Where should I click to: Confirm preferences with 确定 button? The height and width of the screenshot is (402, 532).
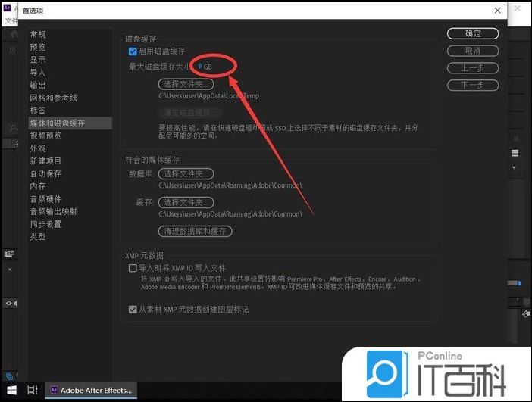pyautogui.click(x=473, y=33)
